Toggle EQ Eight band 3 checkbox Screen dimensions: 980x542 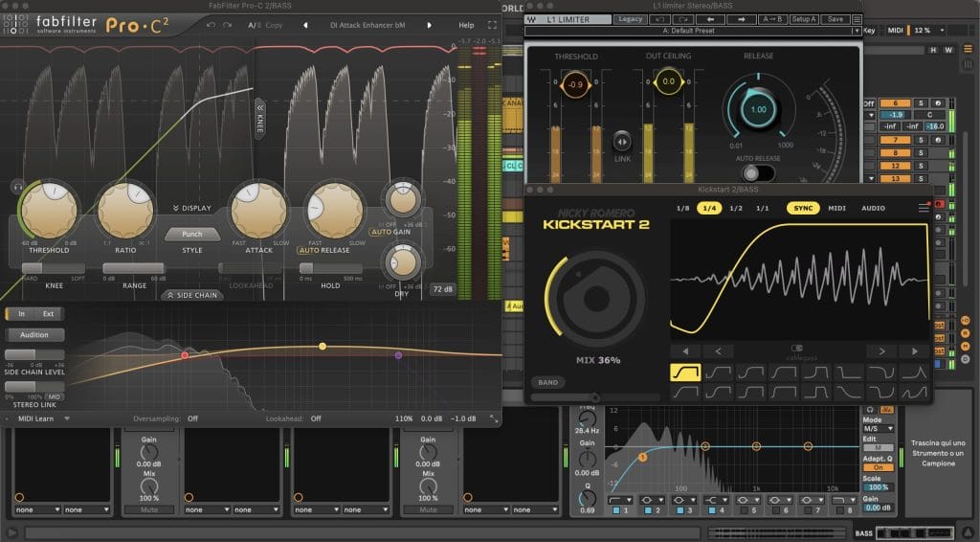pos(680,510)
